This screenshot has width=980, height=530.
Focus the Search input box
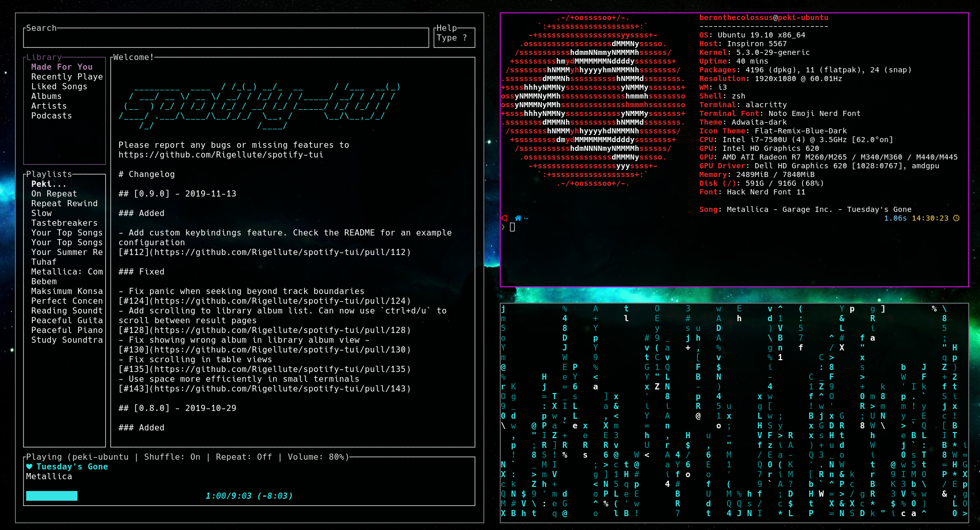tap(226, 38)
